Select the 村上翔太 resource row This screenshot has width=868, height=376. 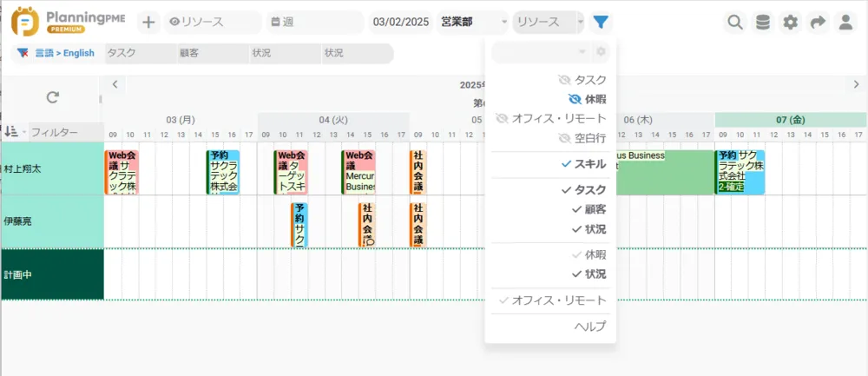click(x=53, y=168)
